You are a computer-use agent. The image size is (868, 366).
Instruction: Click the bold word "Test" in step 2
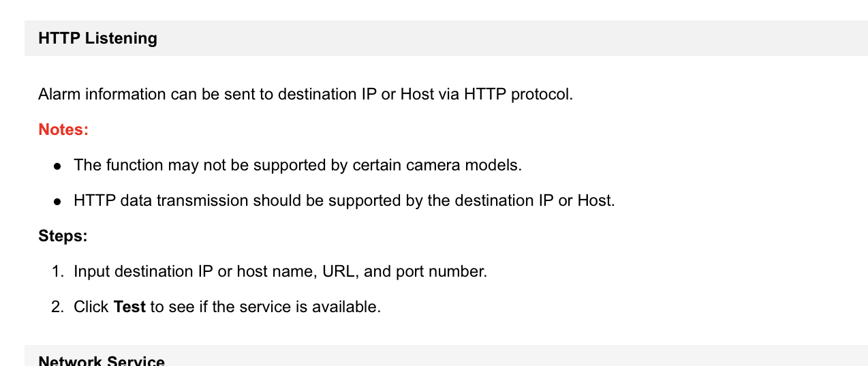point(129,307)
